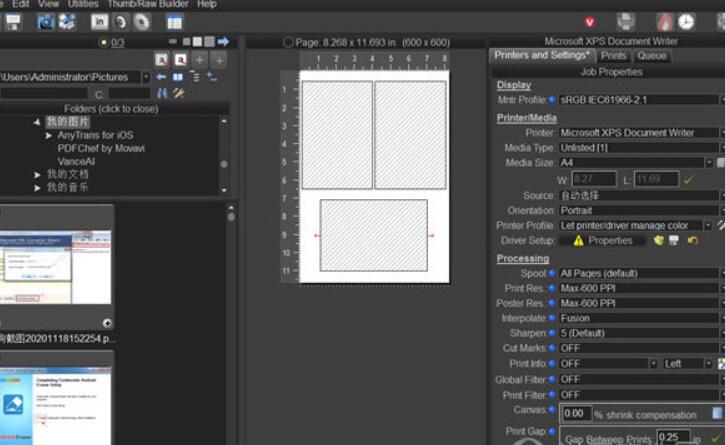Viewport: 725px width, 445px height.
Task: Click the Canvas shrink compensation input field
Action: [x=577, y=414]
